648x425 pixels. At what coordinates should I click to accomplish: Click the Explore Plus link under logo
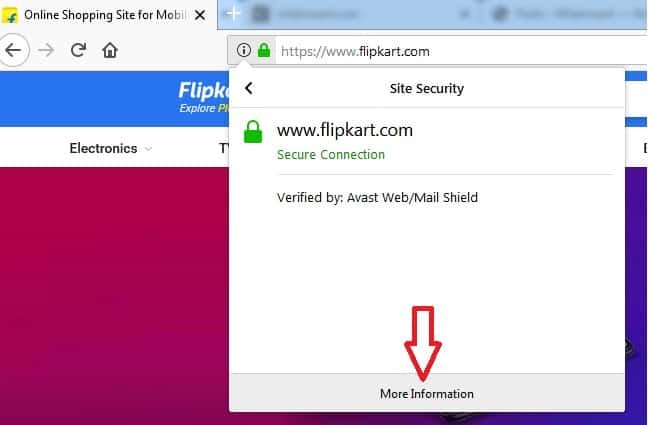coord(204,108)
